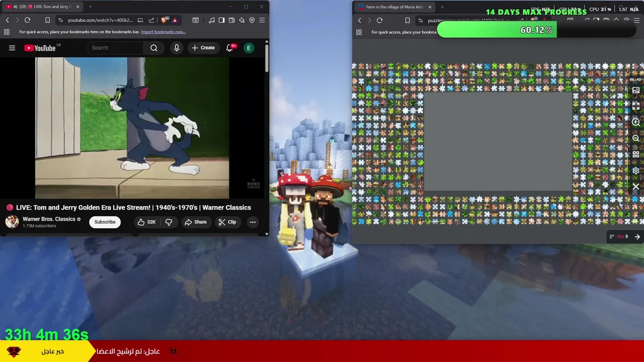The image size is (644, 362).
Task: Close the Tom and Jerry tab
Action: [x=77, y=7]
